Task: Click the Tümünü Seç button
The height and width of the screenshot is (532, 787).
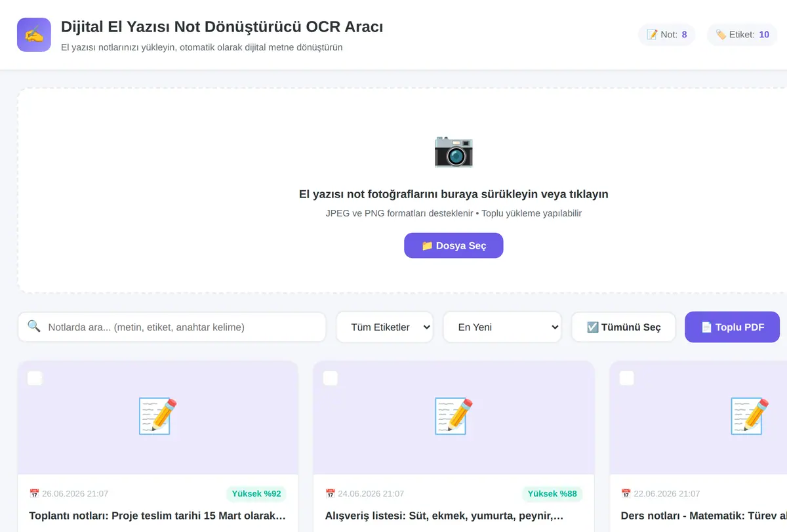Action: coord(624,327)
